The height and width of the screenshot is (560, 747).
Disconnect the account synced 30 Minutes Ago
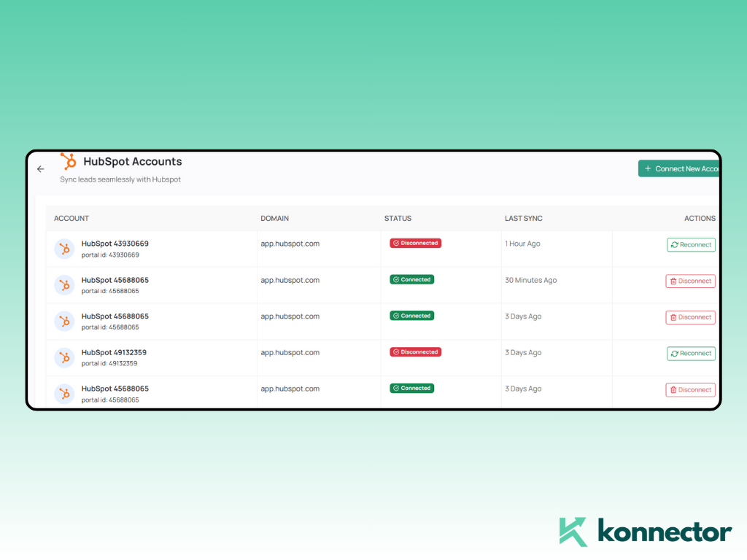pyautogui.click(x=690, y=281)
